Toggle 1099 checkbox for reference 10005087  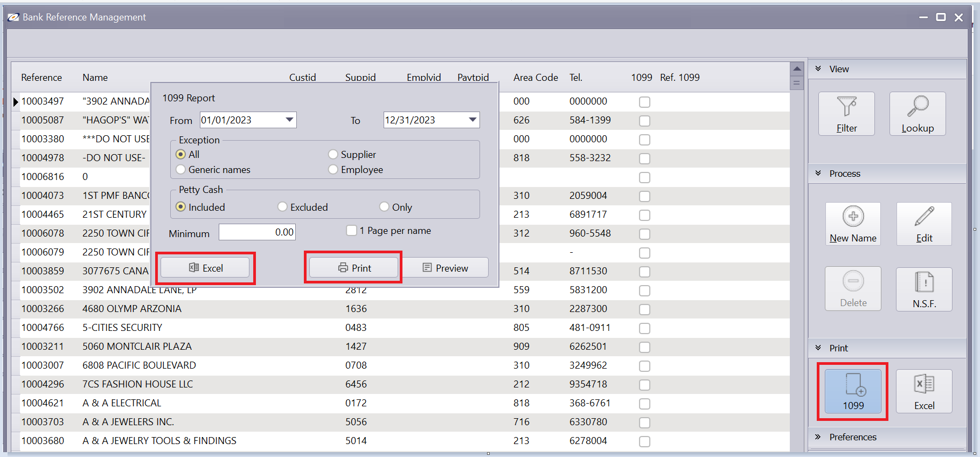point(644,121)
